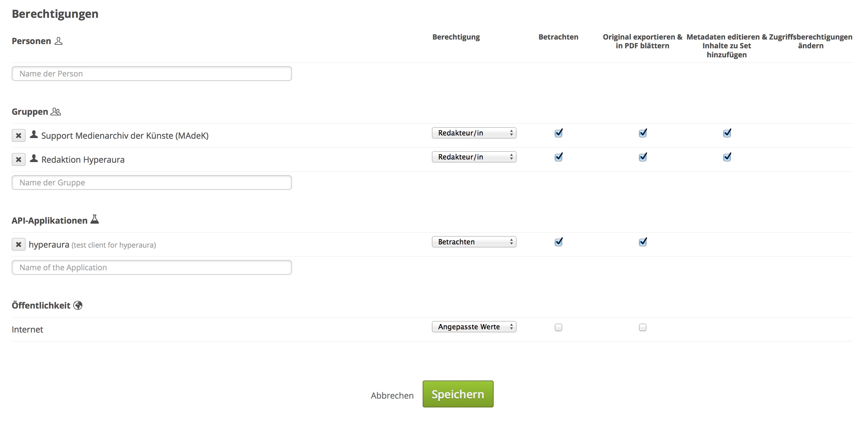
Task: Remove the hyperaura API application
Action: pyautogui.click(x=18, y=244)
